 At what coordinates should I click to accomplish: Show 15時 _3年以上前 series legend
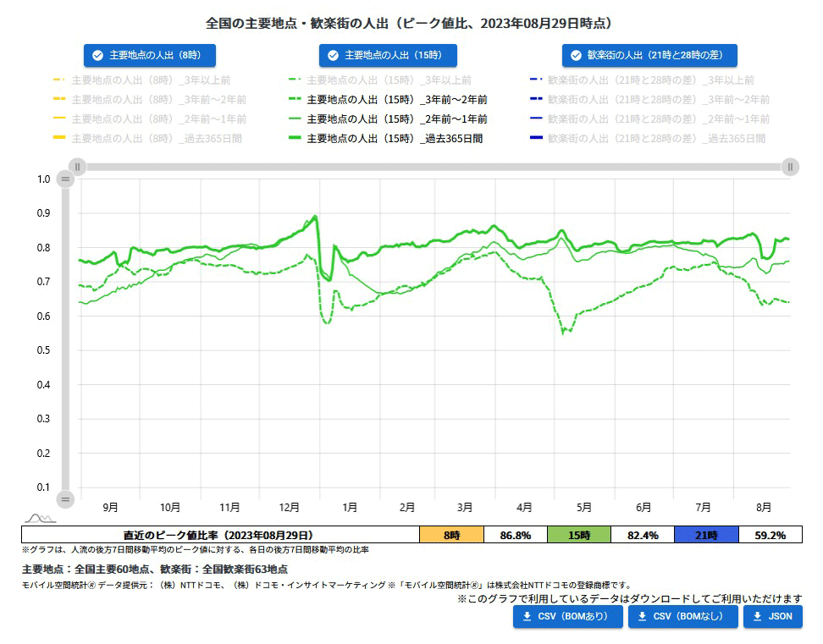click(380, 80)
